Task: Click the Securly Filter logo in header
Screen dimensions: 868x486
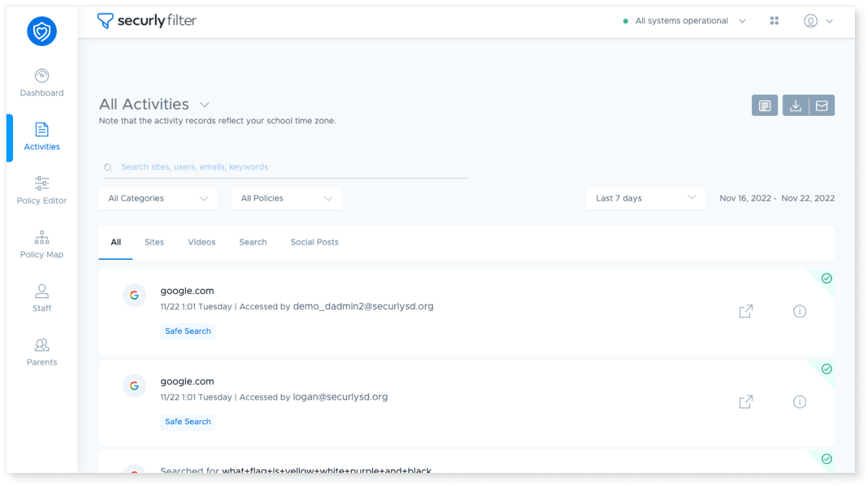Action: 147,21
